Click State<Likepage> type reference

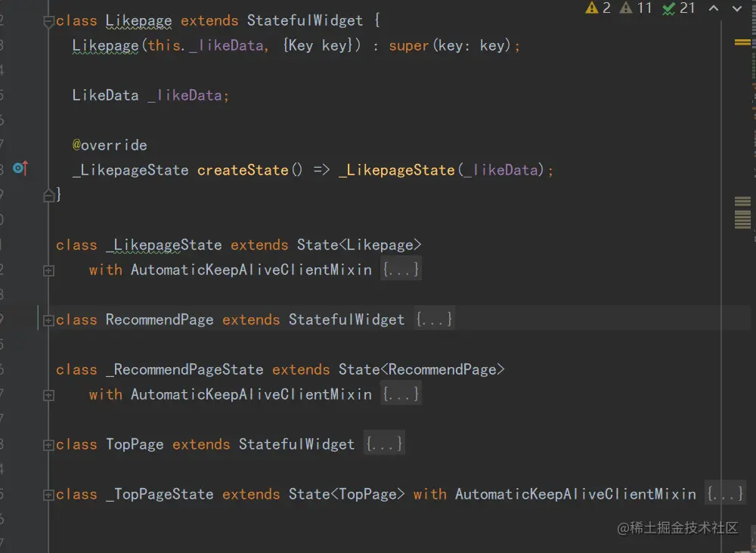(x=359, y=245)
